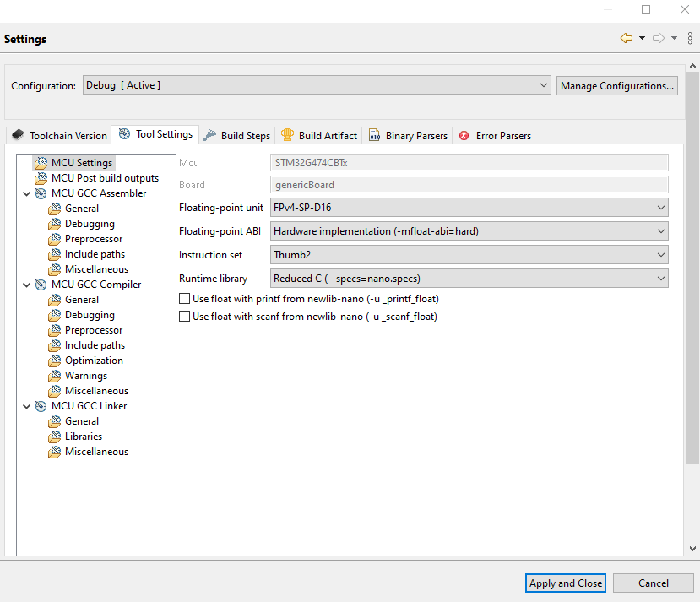Click the MCU Post build outputs icon
The height and width of the screenshot is (602, 700).
click(x=41, y=178)
